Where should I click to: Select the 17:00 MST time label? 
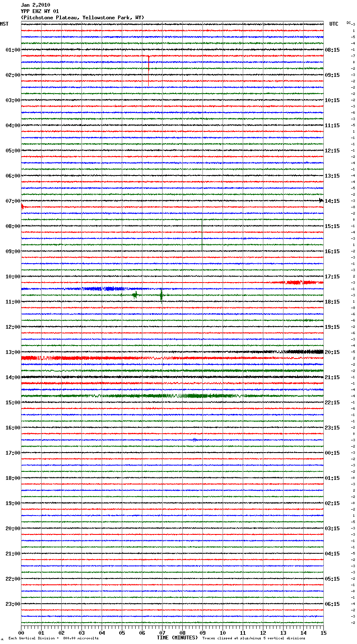click(x=13, y=453)
